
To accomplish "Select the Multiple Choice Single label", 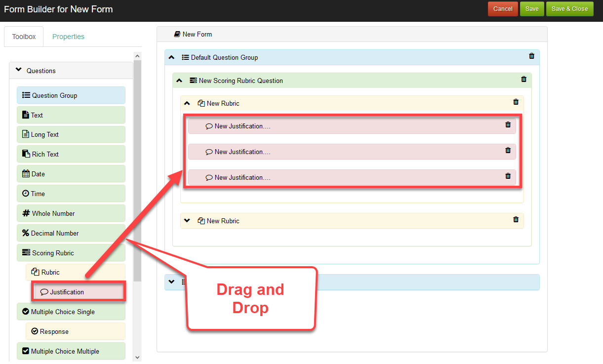I will click(63, 312).
